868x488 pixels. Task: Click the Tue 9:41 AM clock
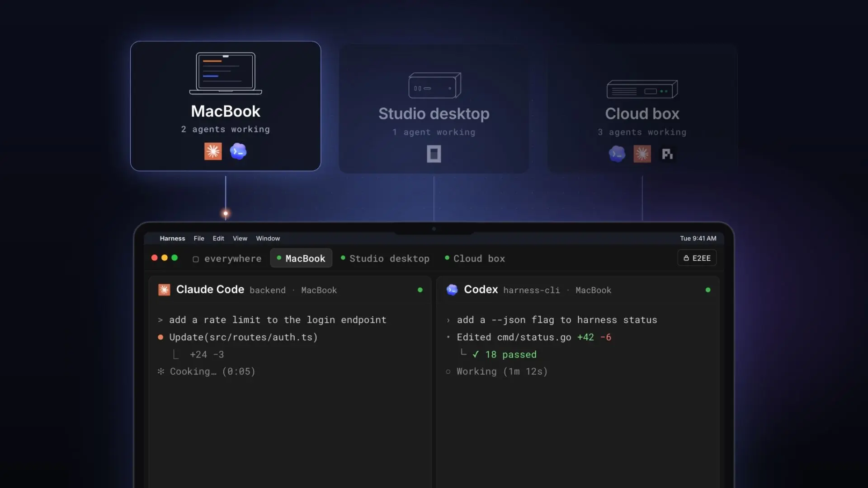698,239
